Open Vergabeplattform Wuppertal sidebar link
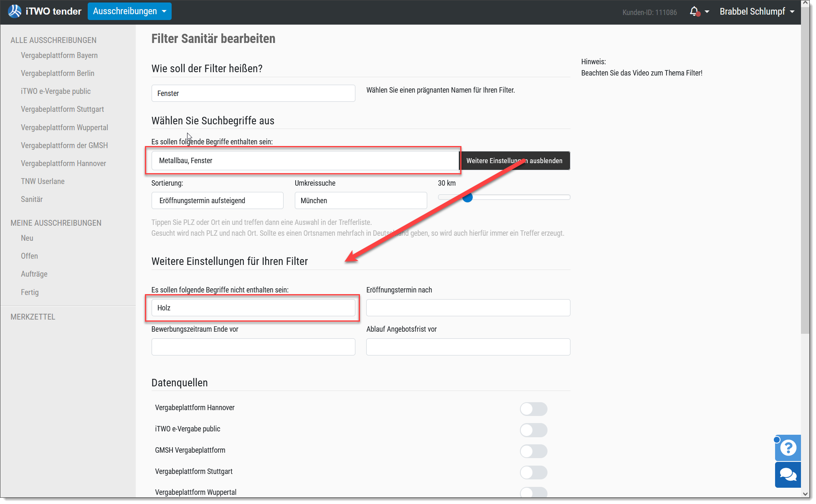Image resolution: width=816 pixels, height=504 pixels. (64, 128)
